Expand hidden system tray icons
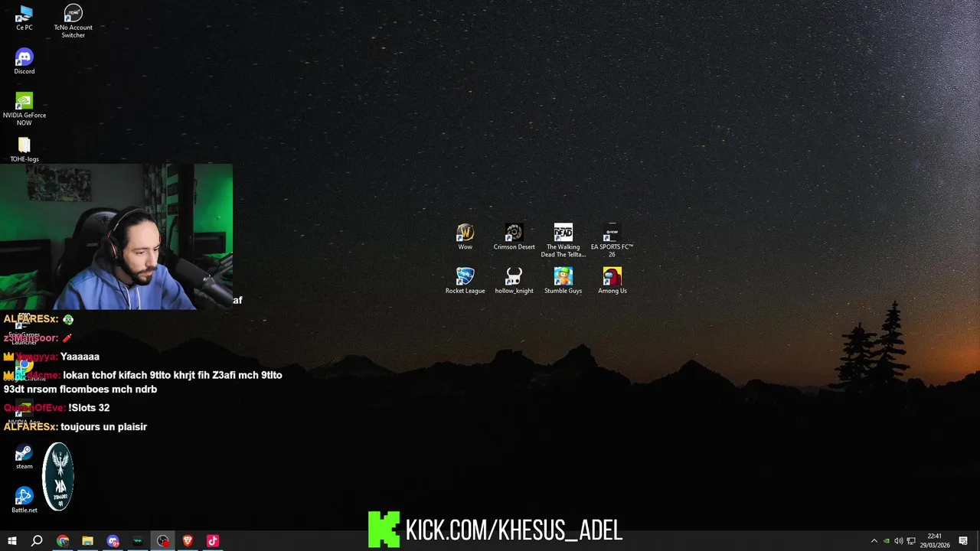 (874, 541)
